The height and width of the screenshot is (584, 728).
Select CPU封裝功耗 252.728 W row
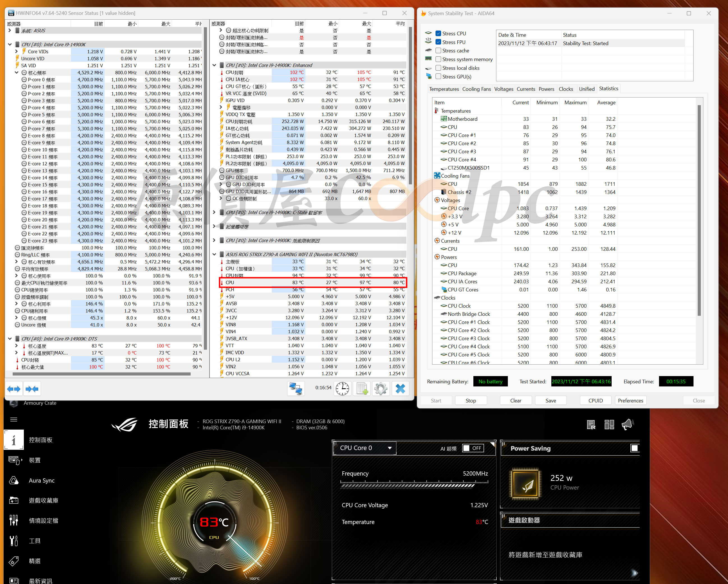pos(312,121)
